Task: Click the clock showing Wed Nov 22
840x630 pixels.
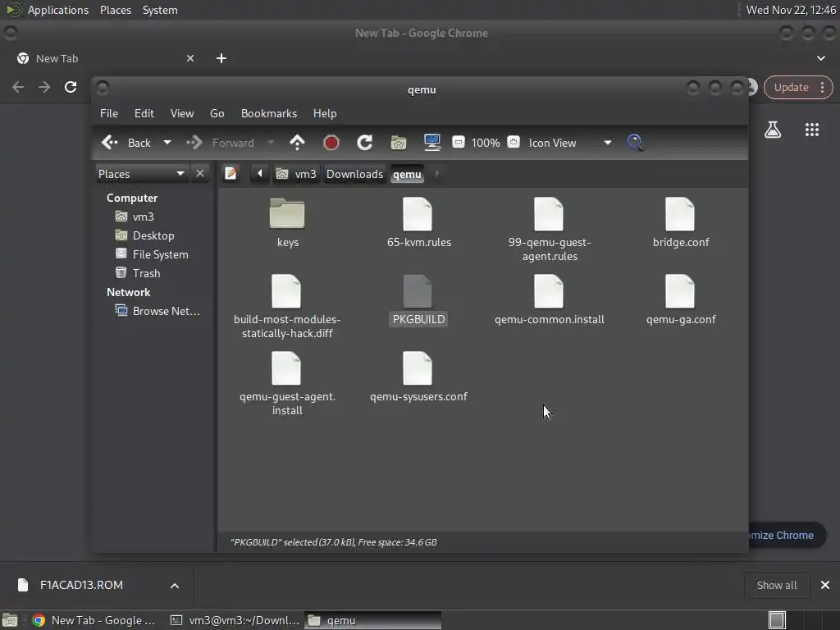Action: coord(791,10)
